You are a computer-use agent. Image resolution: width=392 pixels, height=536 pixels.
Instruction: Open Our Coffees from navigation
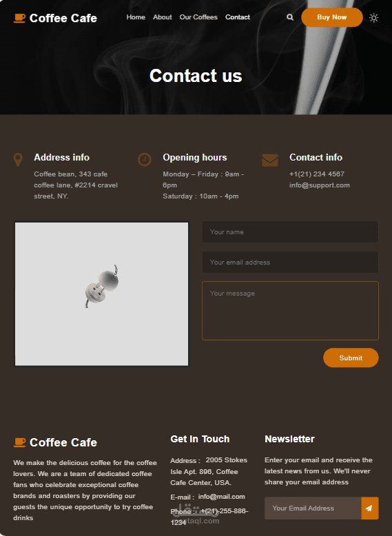tap(198, 17)
